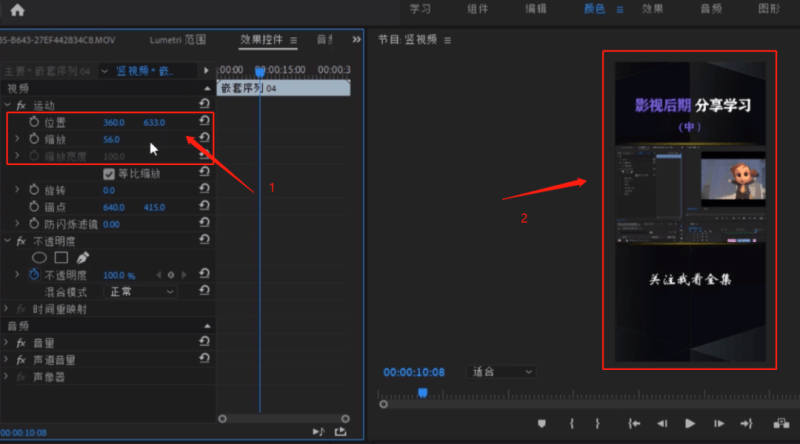Show hidden panel tabs via double-arrow overflow

[x=357, y=39]
